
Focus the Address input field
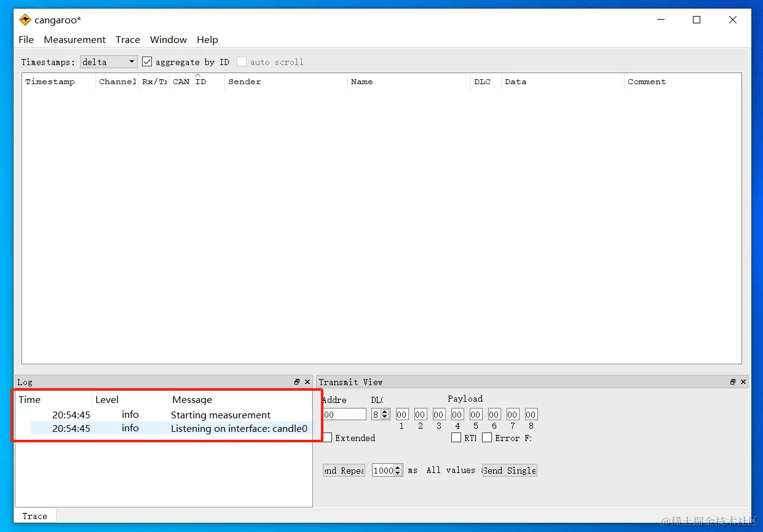point(344,415)
